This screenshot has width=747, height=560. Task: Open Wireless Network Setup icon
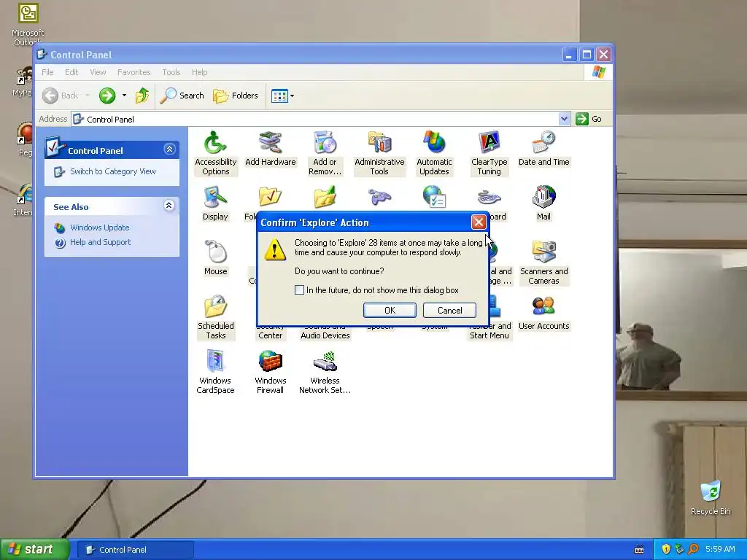point(325,373)
